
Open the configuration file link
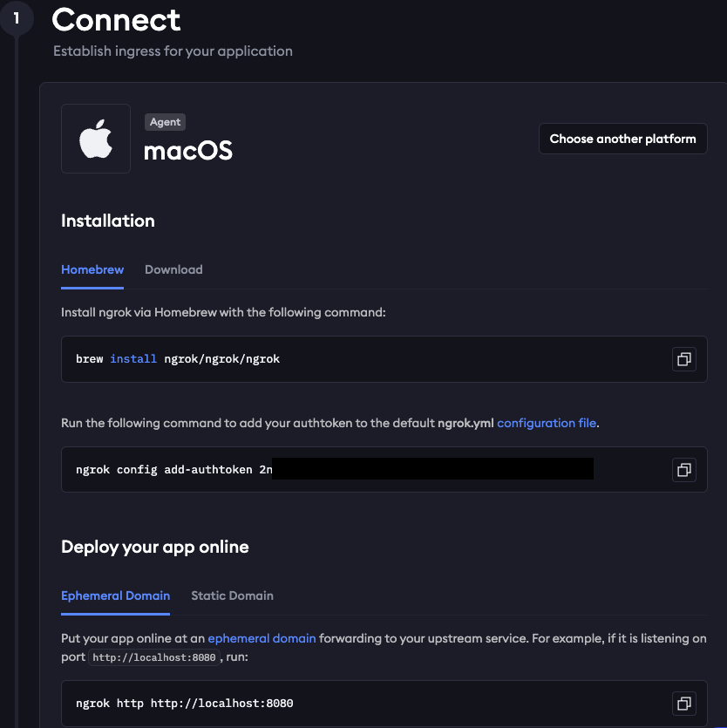(x=547, y=423)
